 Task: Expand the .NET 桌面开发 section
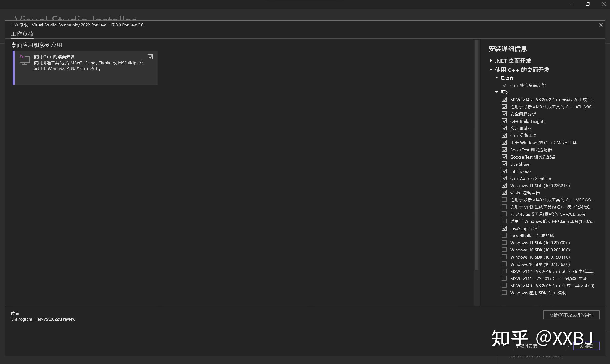[x=491, y=61]
